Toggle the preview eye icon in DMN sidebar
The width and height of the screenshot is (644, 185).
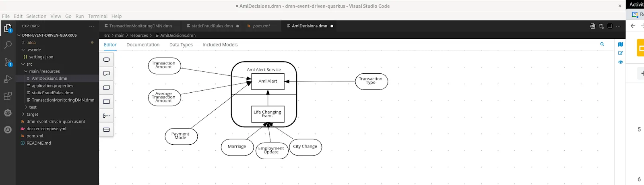tap(620, 62)
